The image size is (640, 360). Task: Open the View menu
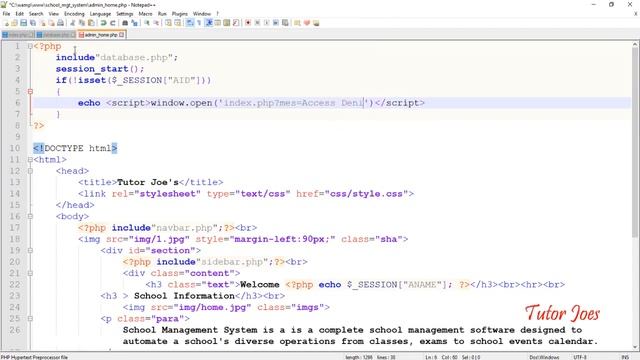53,13
